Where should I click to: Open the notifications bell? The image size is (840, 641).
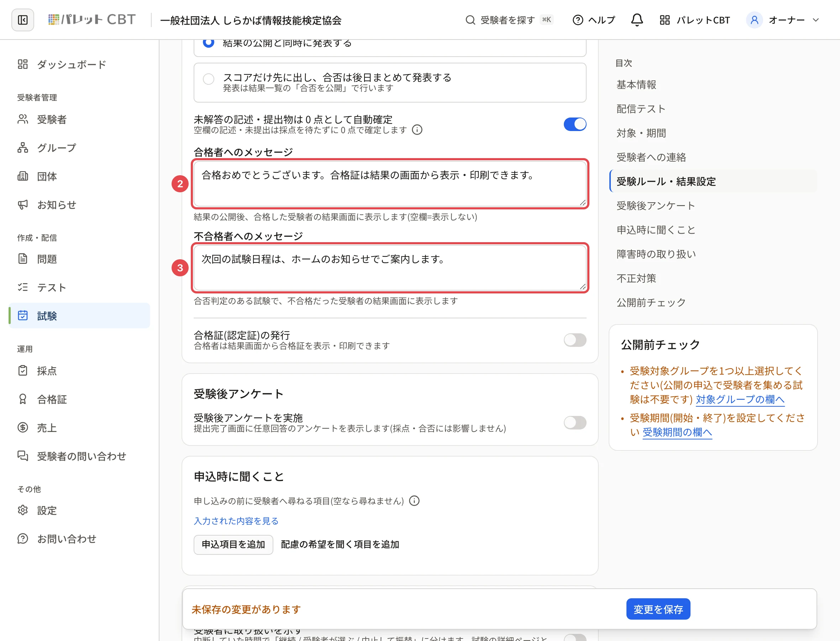coord(637,20)
